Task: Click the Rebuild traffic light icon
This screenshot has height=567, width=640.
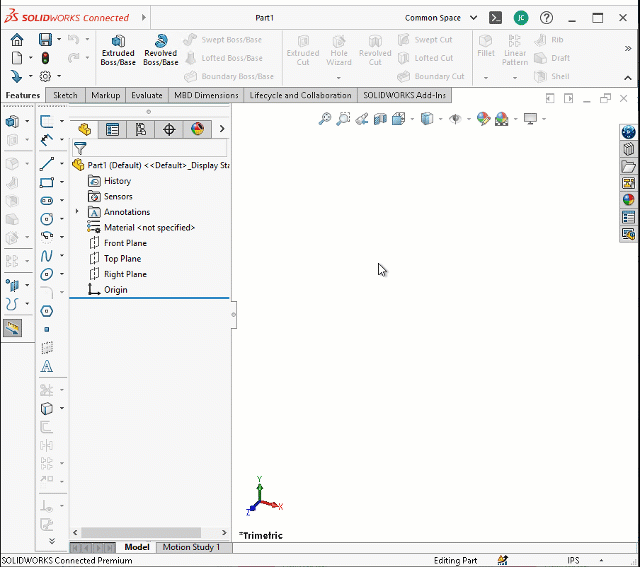Action: [45, 58]
